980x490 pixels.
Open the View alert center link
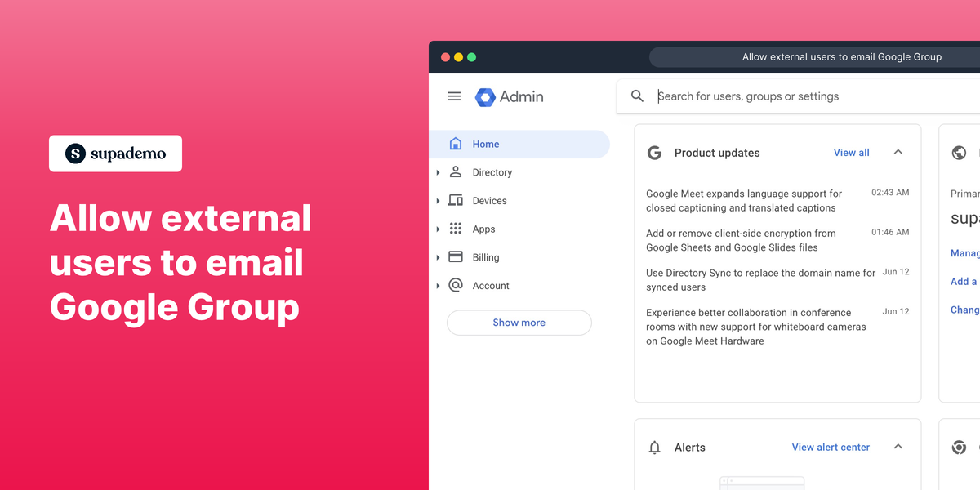[830, 447]
